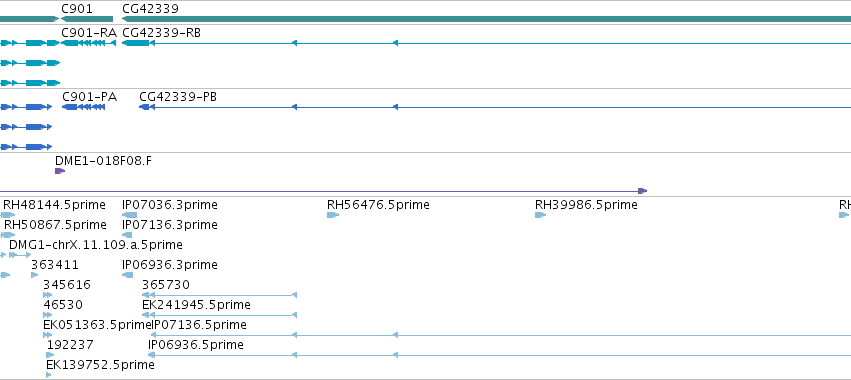Screen dimensions: 851x380
Task: Select the CG42339-PB feature glyph
Action: pyautogui.click(x=144, y=107)
